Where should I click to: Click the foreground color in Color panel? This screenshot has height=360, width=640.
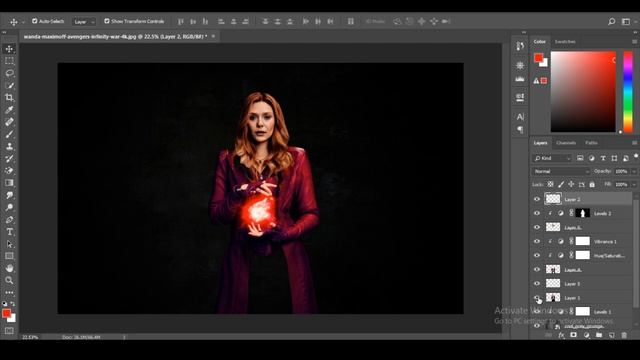(538, 58)
